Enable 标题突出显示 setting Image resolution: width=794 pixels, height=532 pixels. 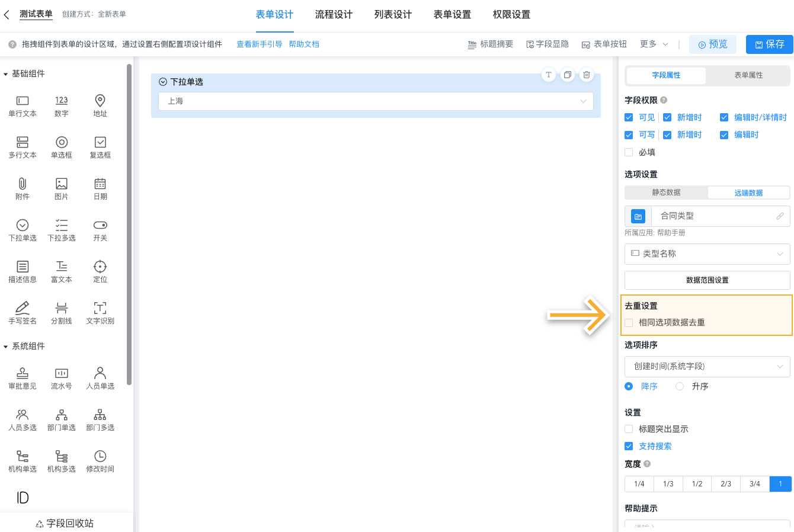tap(629, 428)
